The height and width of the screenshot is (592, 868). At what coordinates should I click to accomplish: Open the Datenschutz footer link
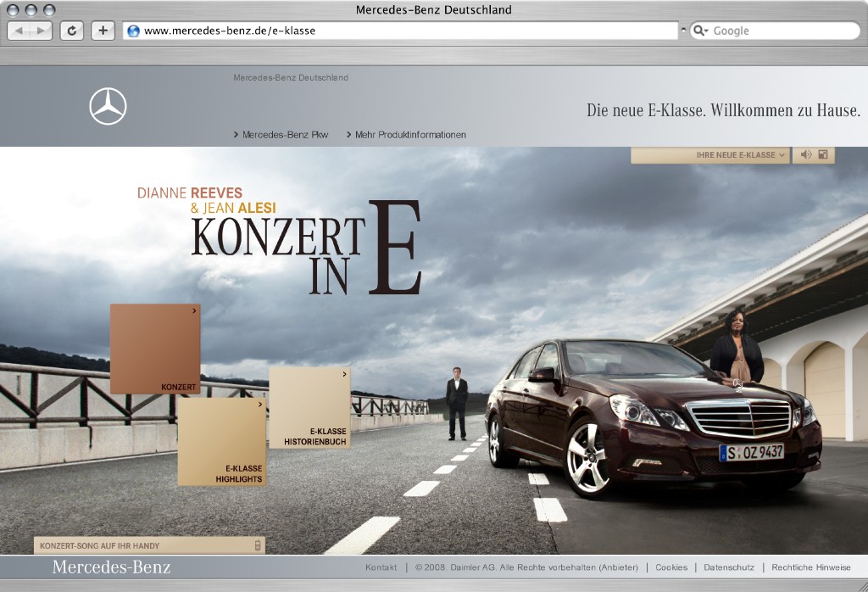(x=728, y=567)
